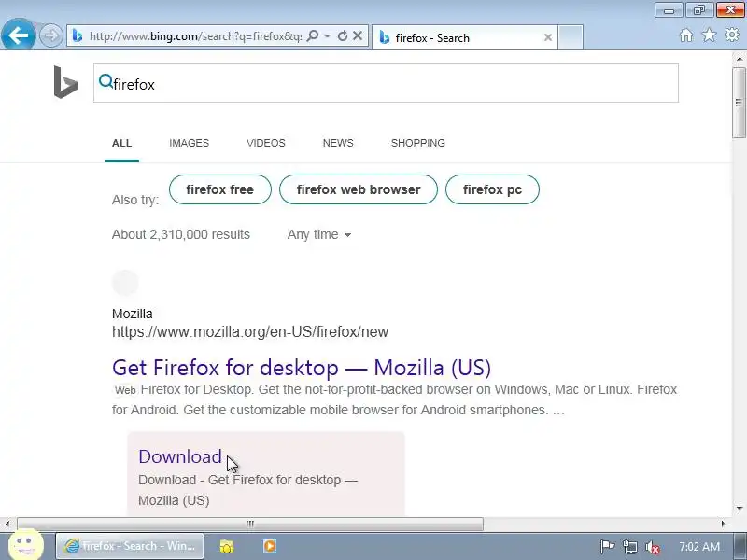Click the Bing logo
Image resolution: width=747 pixels, height=560 pixels.
[65, 82]
